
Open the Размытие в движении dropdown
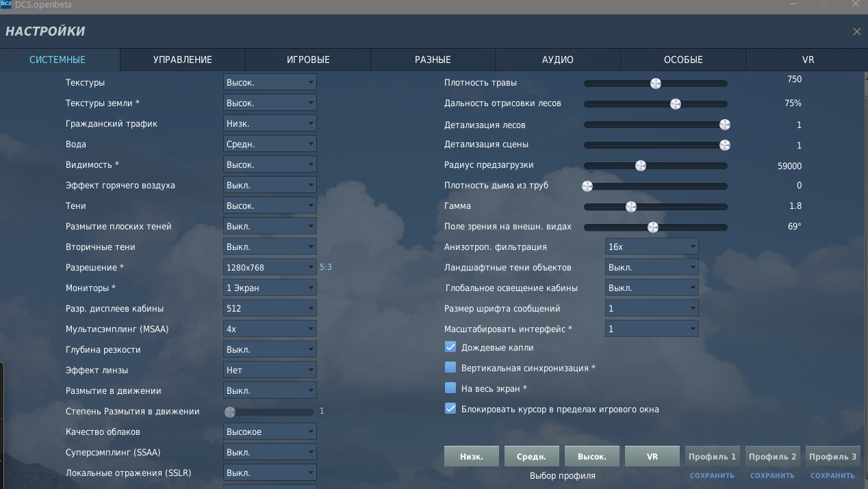coord(270,390)
